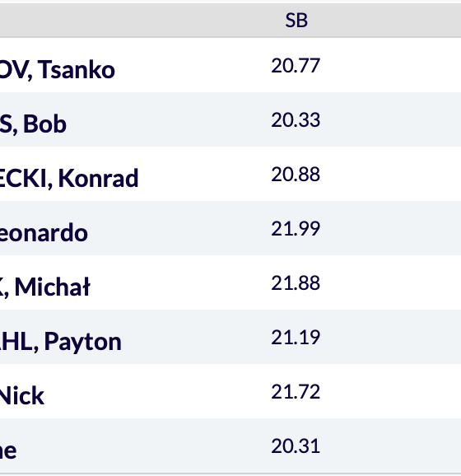Click the empty area in Payton's row

(x=392, y=338)
